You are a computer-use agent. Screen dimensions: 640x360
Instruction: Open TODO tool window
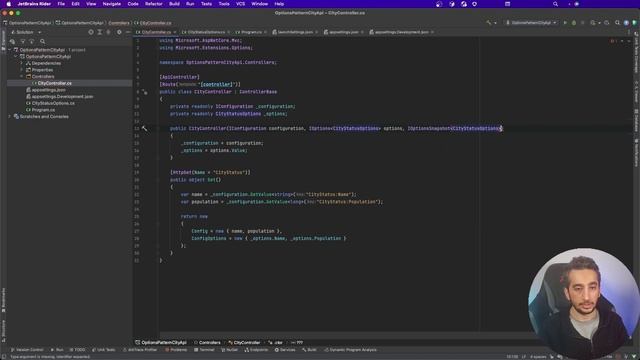(78, 350)
